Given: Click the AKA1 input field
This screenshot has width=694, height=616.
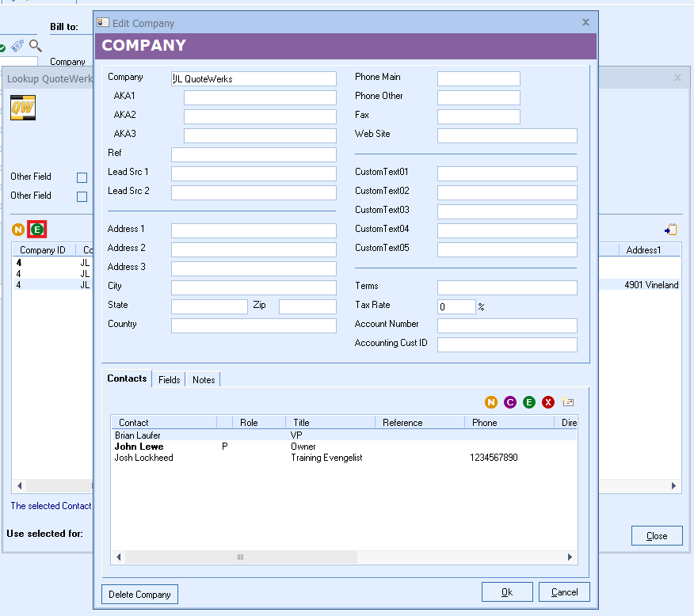Looking at the screenshot, I should [260, 97].
